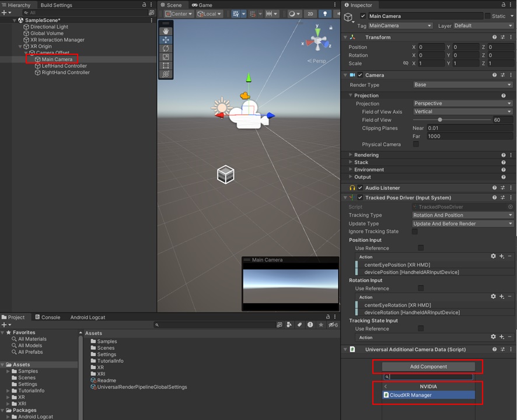The image size is (517, 420).
Task: Select the Rotate tool
Action: point(165,47)
